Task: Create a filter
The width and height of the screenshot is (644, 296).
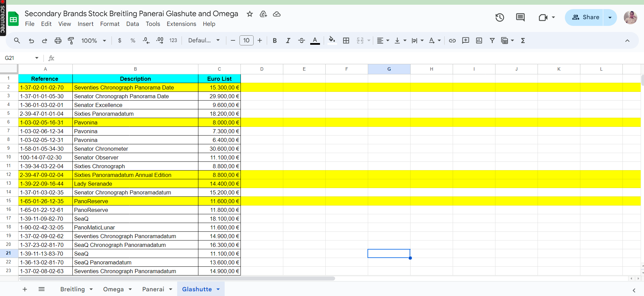Action: tap(492, 40)
